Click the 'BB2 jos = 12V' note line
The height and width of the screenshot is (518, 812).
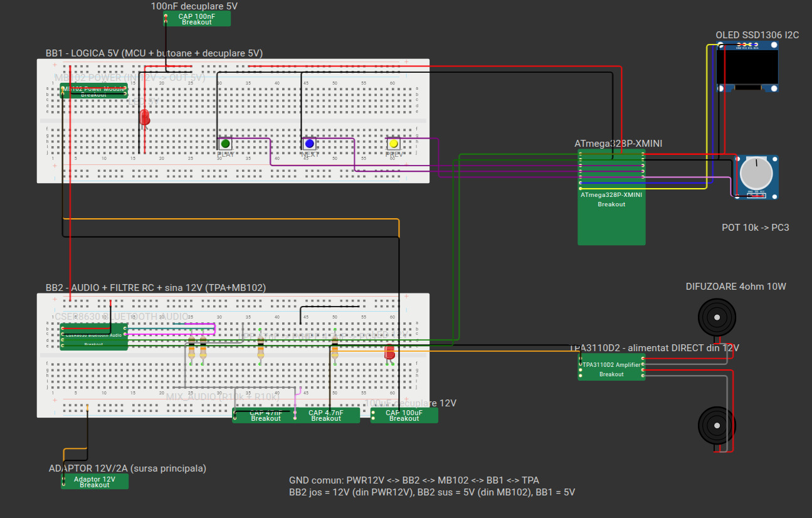coord(432,492)
